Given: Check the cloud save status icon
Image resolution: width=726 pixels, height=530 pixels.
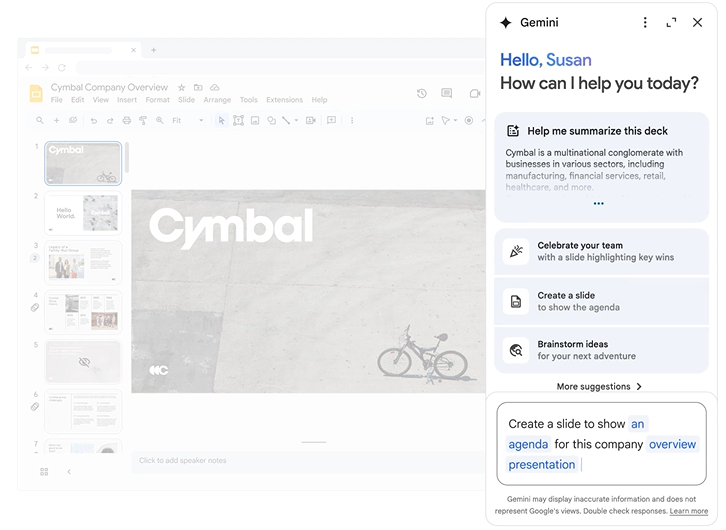Looking at the screenshot, I should [215, 87].
